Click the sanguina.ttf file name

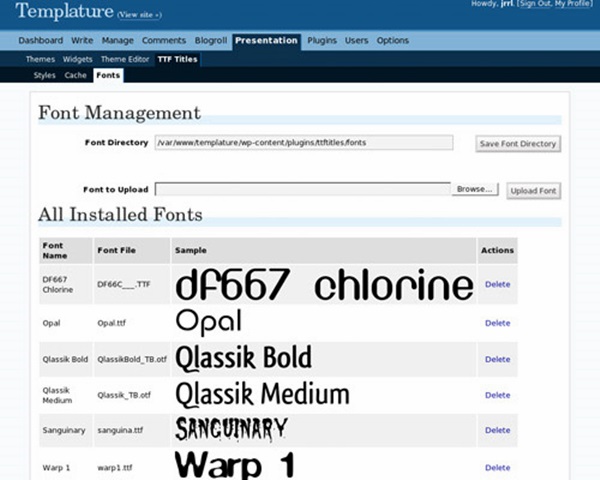pyautogui.click(x=120, y=430)
